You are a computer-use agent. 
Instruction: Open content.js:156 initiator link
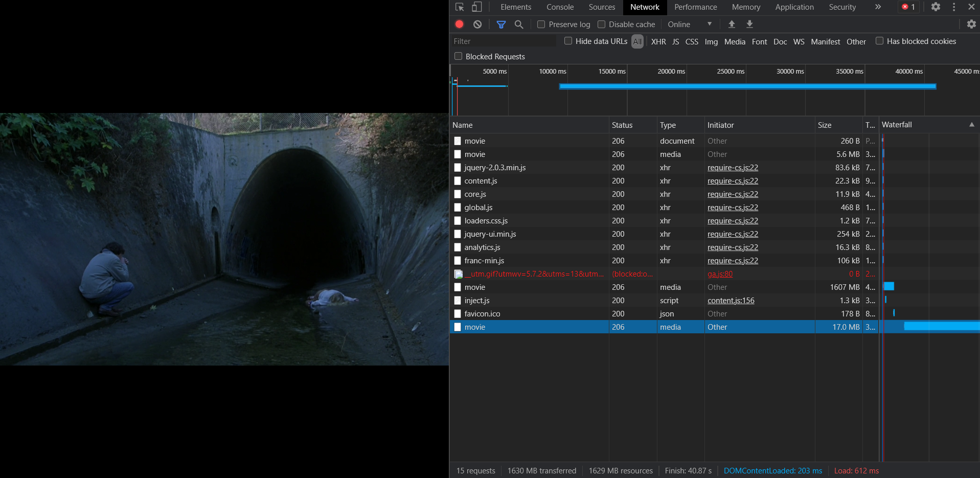click(731, 301)
